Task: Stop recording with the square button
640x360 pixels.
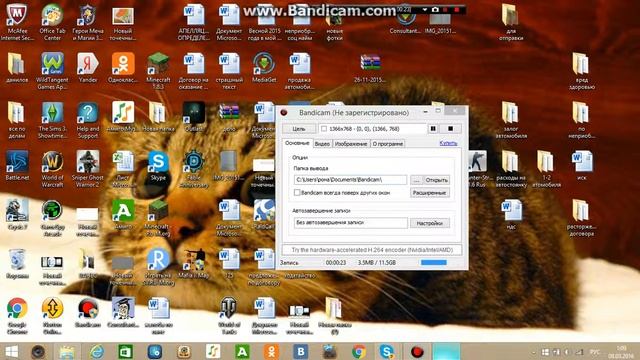Action: click(450, 129)
